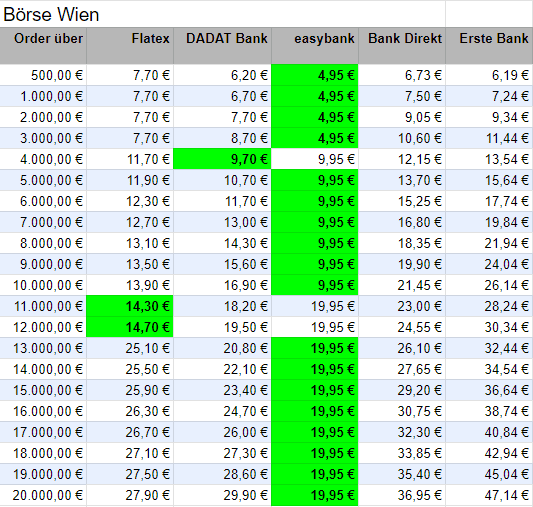Screen dimensions: 533x507
Task: Click the 500,00 € order row cell
Action: (43, 75)
